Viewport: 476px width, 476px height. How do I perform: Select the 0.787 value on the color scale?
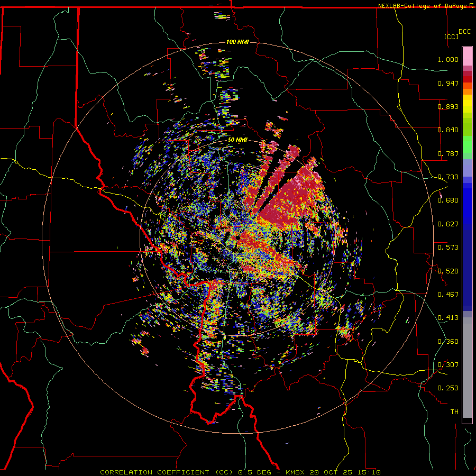pos(448,153)
